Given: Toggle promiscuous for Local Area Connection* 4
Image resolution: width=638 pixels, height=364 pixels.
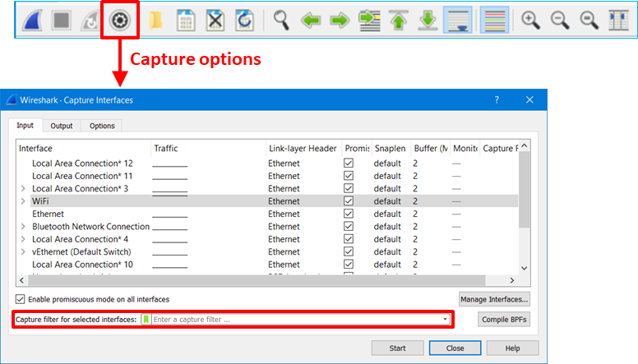Looking at the screenshot, I should [349, 239].
